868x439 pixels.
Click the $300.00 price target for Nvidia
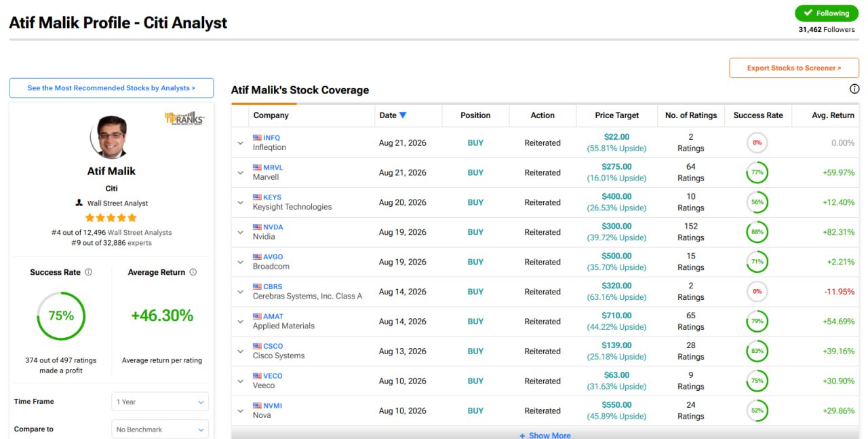click(616, 227)
